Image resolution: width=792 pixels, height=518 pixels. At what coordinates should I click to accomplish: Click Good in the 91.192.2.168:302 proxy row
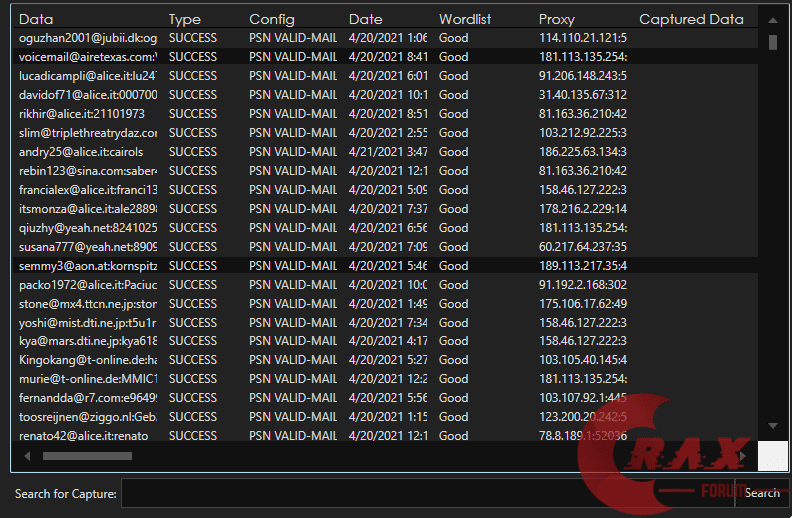coord(454,285)
